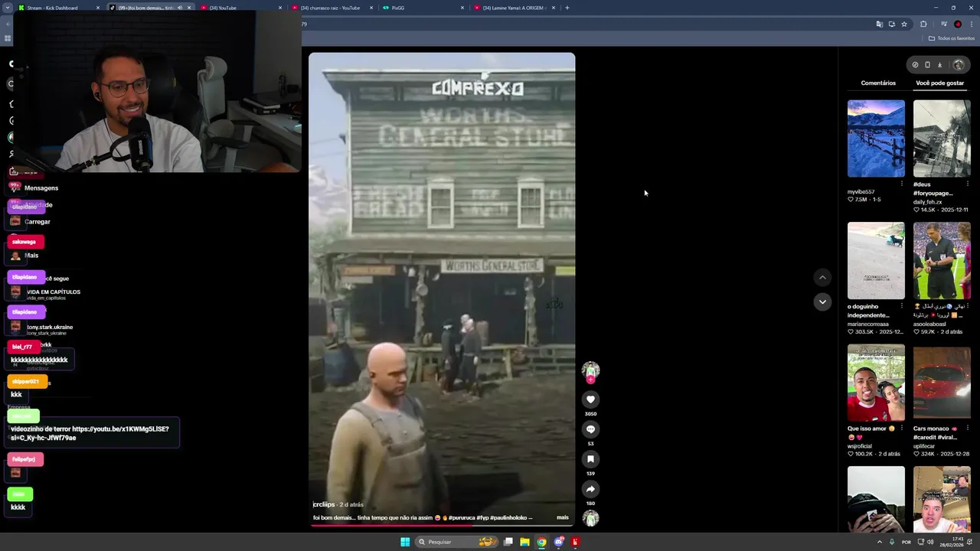The width and height of the screenshot is (980, 551).
Task: Click the install app icon in address bar
Action: tap(891, 24)
